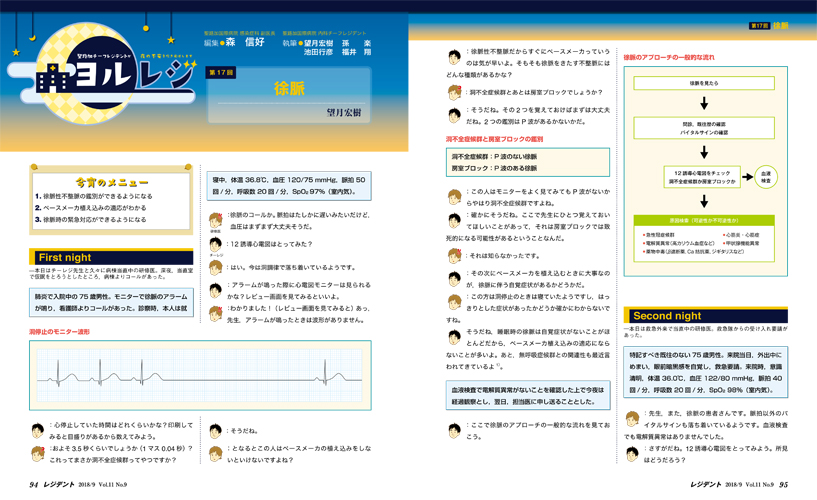Click the case box about the 75-year-old pneumonia patient
The image size is (817, 500).
click(x=111, y=303)
